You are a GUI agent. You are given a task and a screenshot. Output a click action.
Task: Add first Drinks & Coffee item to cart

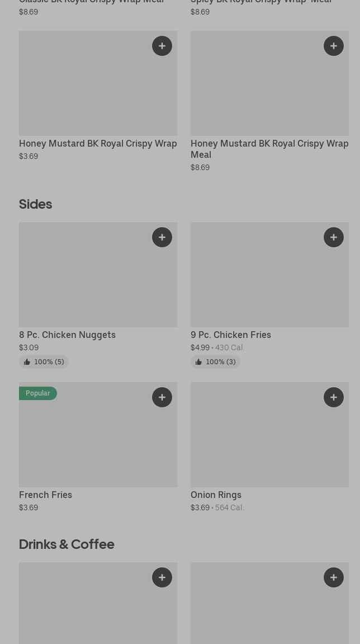pos(162,577)
